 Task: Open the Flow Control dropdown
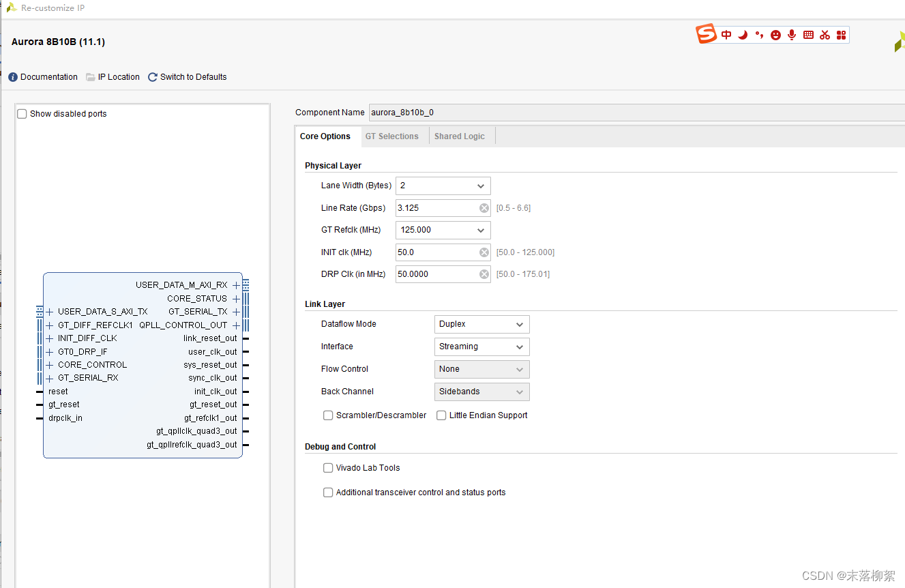click(x=481, y=369)
